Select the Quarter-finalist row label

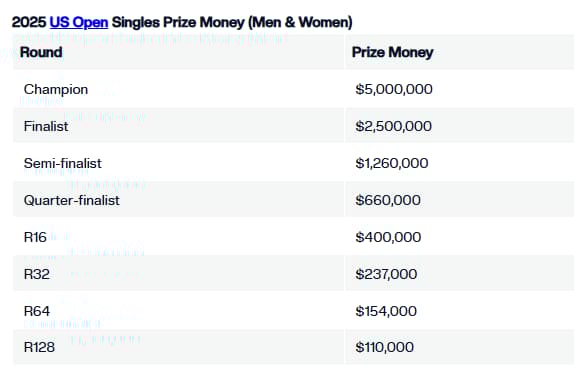pyautogui.click(x=72, y=200)
